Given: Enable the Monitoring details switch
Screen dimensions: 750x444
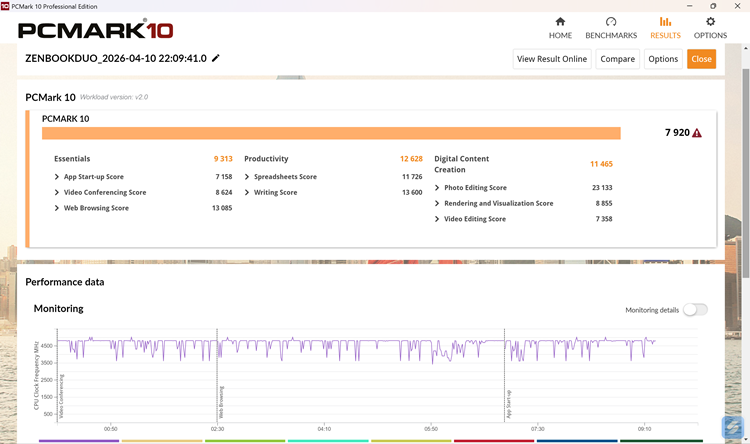Looking at the screenshot, I should (695, 310).
